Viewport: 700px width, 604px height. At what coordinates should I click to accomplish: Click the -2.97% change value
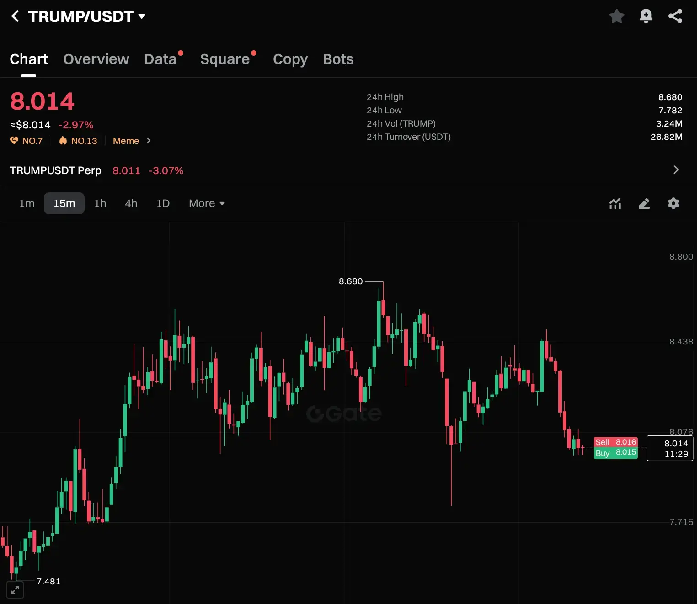point(76,125)
